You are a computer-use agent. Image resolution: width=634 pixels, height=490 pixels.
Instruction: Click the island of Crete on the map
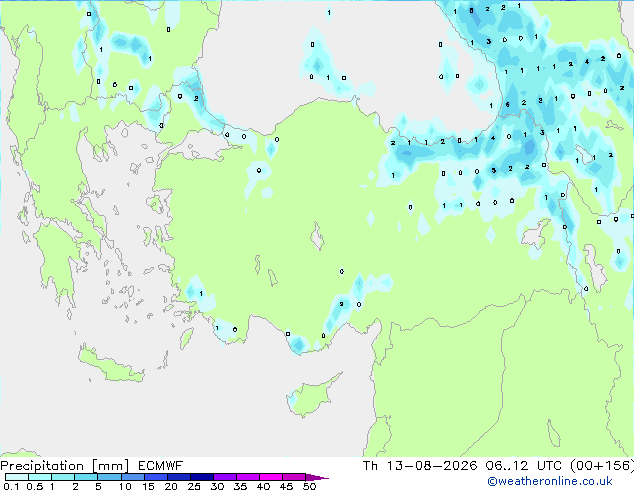[111, 365]
